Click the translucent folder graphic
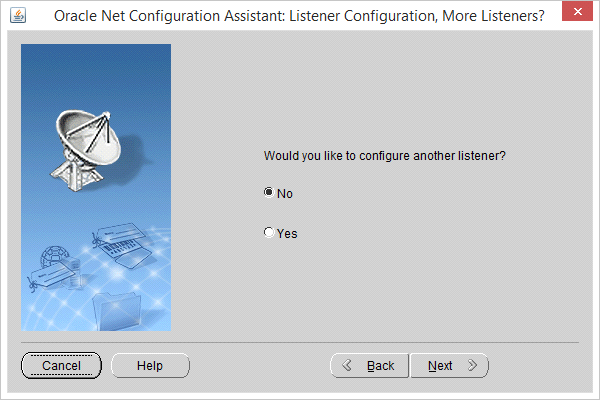Viewport: 600px width, 400px height. click(x=117, y=311)
